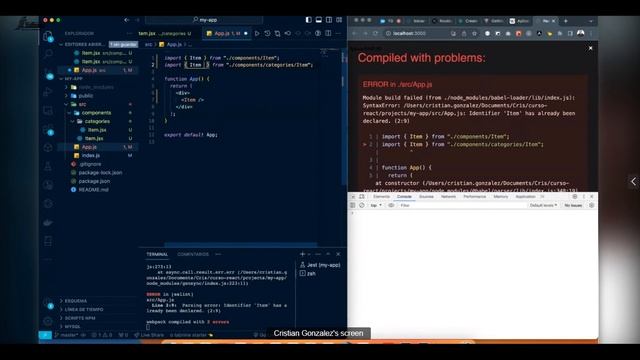Screen dimensions: 640x360
Task: Collapse the MY-APP project section
Action: point(73,78)
